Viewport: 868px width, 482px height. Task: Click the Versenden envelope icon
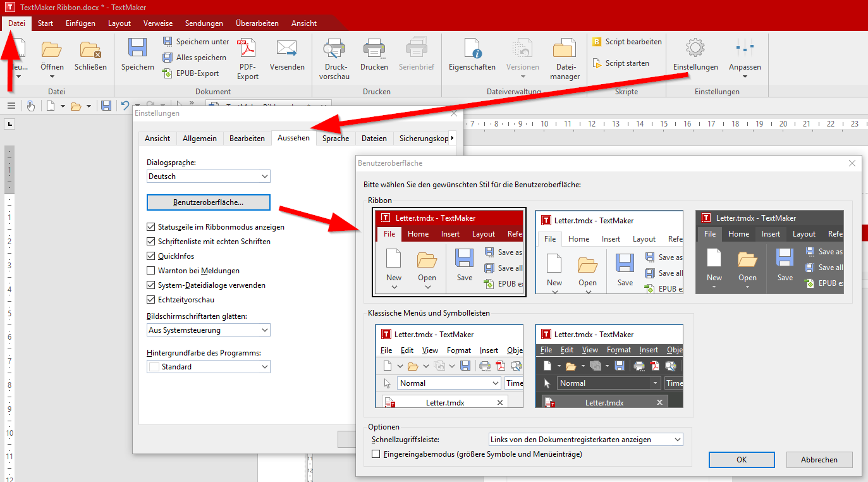point(287,49)
